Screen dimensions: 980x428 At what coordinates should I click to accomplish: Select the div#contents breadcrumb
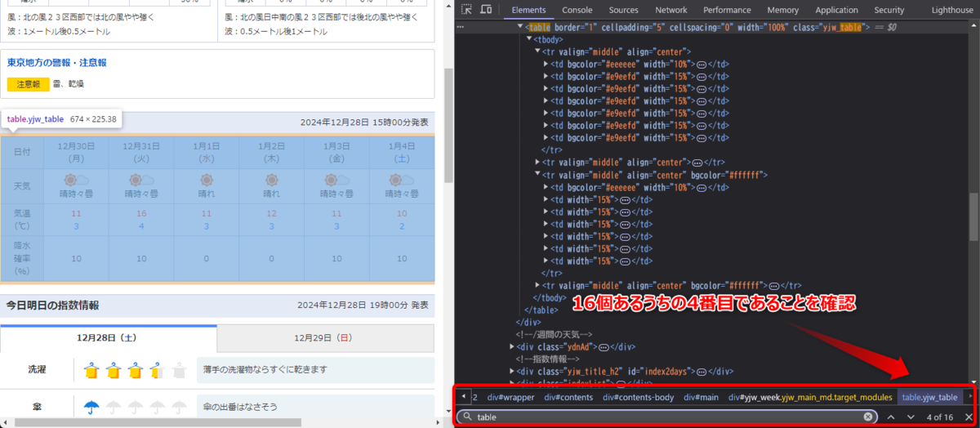(x=568, y=397)
